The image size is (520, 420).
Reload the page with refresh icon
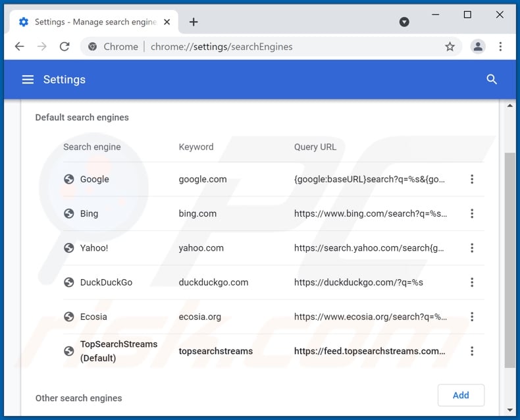click(65, 47)
